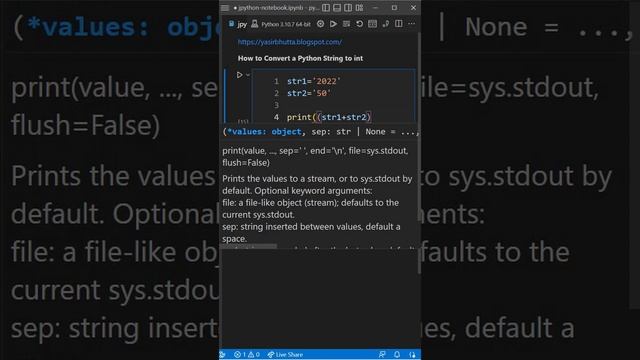Run all cells with play icon
The height and width of the screenshot is (360, 640).
(333, 24)
